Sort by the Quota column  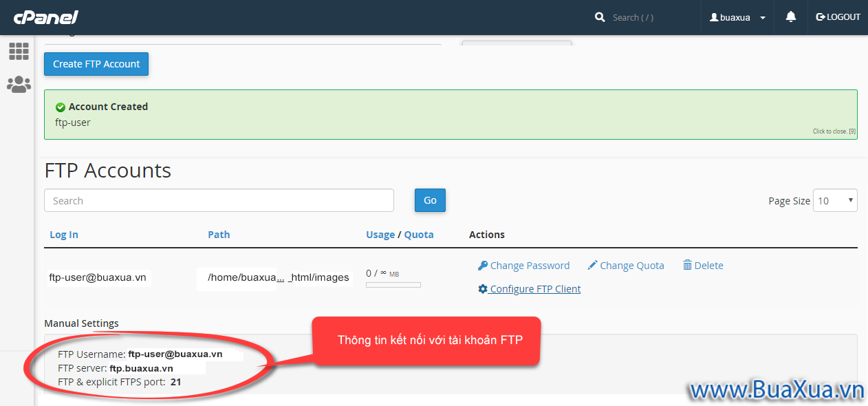tap(419, 235)
